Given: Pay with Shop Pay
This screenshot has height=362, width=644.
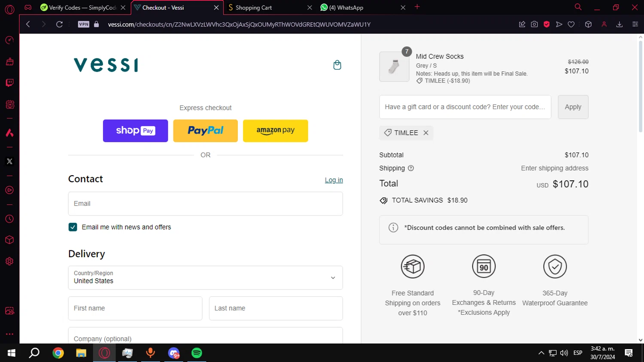Looking at the screenshot, I should (x=135, y=131).
